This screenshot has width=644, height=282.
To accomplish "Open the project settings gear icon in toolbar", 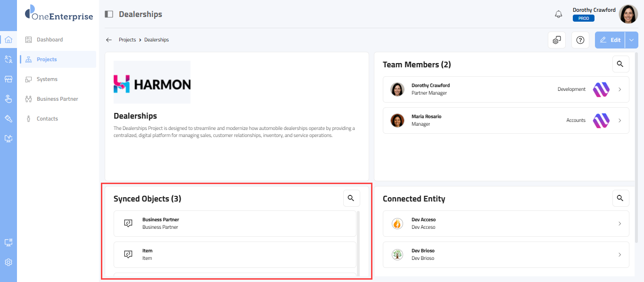I will pyautogui.click(x=557, y=40).
